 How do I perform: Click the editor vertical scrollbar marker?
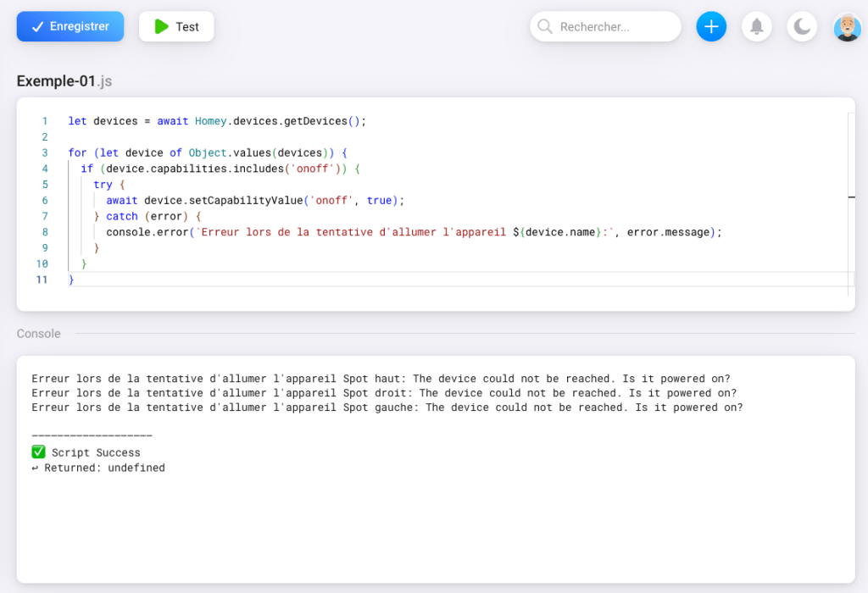pos(851,197)
